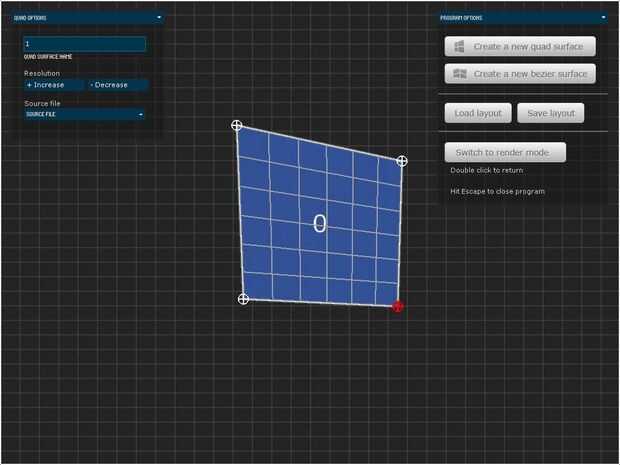This screenshot has width=620, height=465.
Task: Select the top-right corner handle of the quad
Action: tap(402, 161)
